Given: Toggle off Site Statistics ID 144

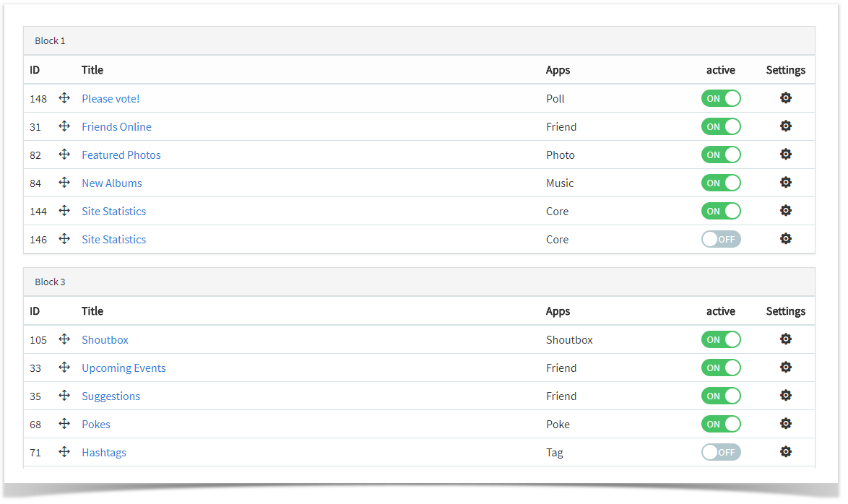Looking at the screenshot, I should 721,211.
